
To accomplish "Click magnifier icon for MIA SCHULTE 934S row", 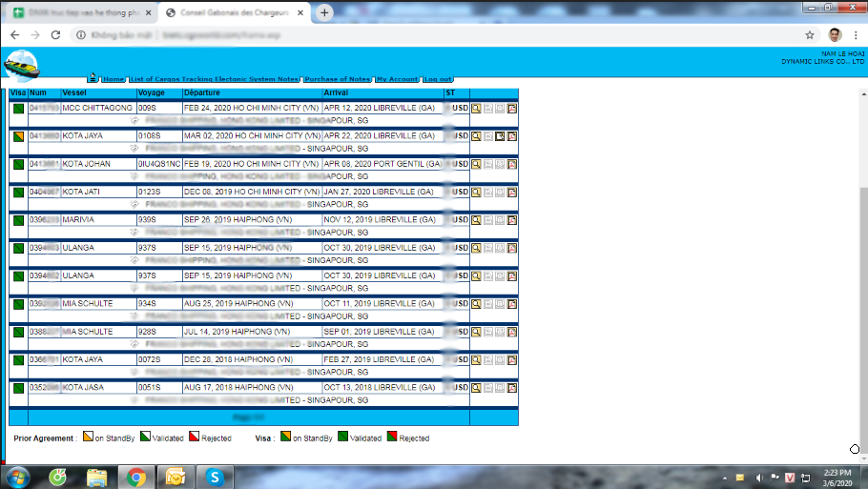I will (476, 304).
